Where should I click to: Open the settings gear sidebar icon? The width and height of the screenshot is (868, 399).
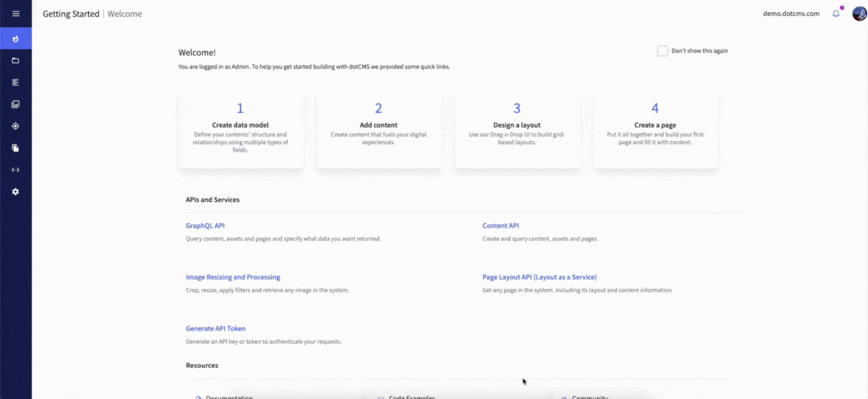[x=15, y=192]
